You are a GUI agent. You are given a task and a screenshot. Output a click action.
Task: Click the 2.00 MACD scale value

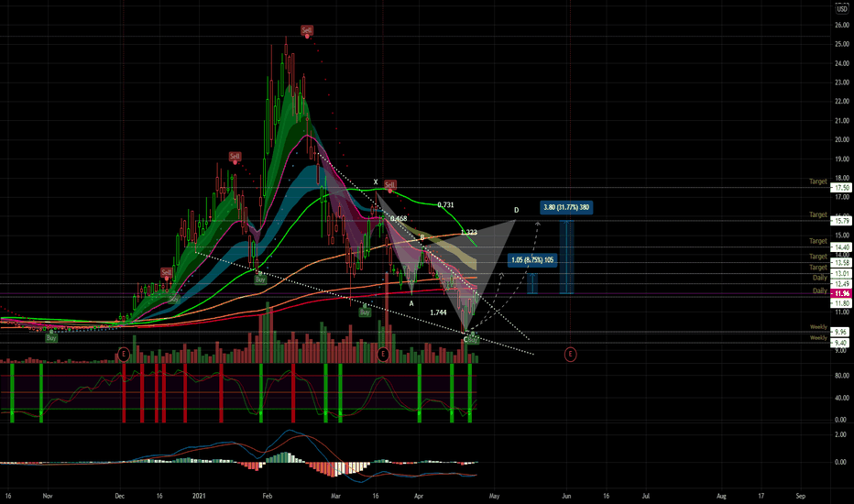pos(841,434)
